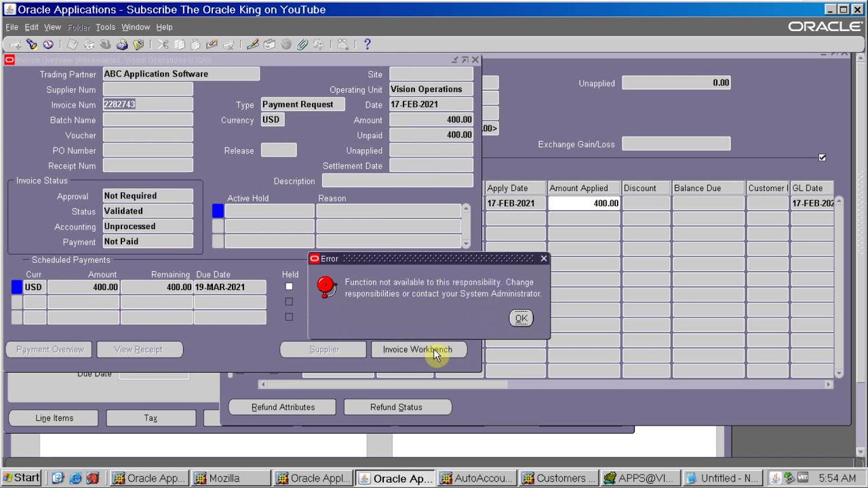Screen dimensions: 868x488
Task: Open the Tools menu
Action: pyautogui.click(x=105, y=27)
